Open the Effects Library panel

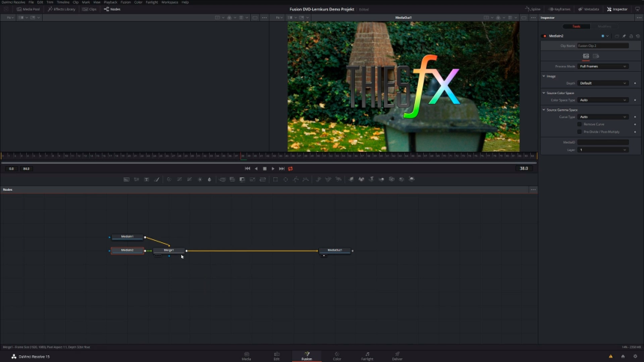tap(61, 9)
